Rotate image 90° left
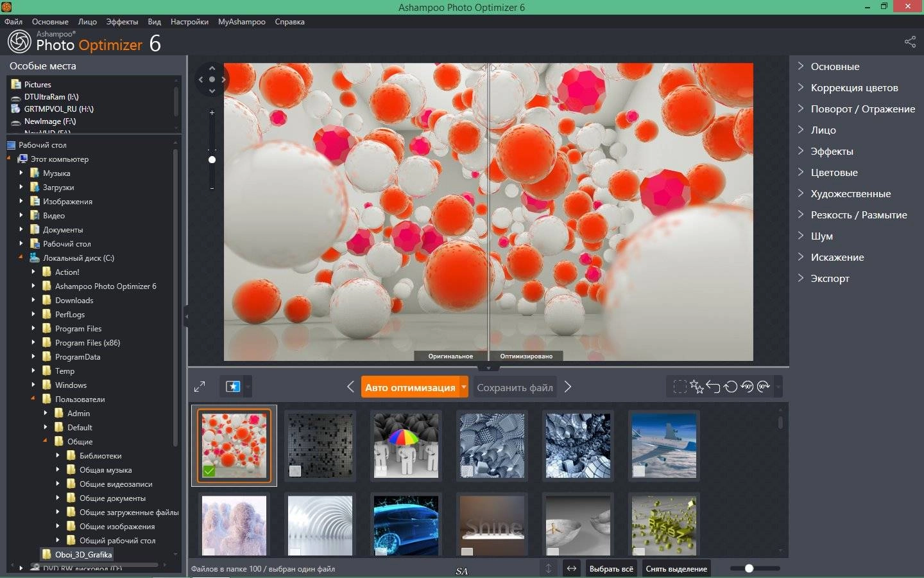 pos(747,387)
